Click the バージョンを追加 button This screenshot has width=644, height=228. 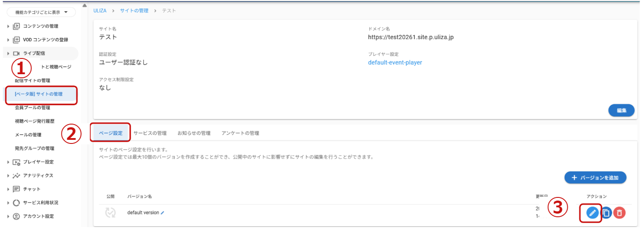(595, 178)
